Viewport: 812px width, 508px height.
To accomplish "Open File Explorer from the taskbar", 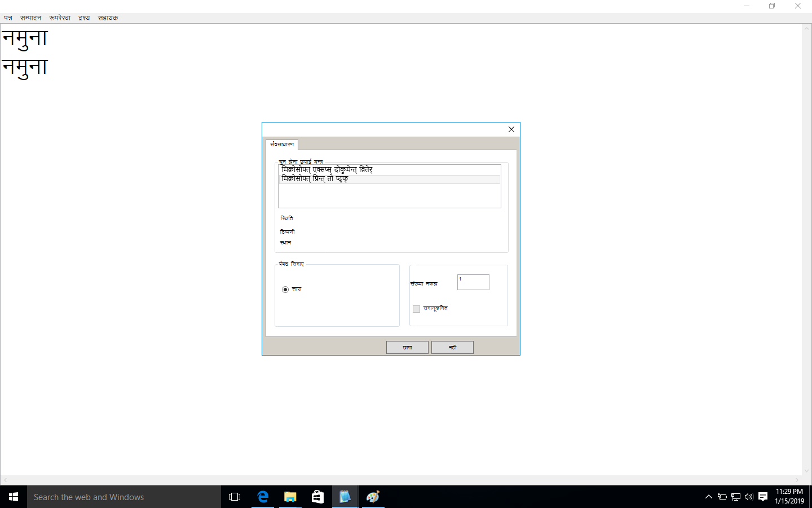I will [x=290, y=497].
